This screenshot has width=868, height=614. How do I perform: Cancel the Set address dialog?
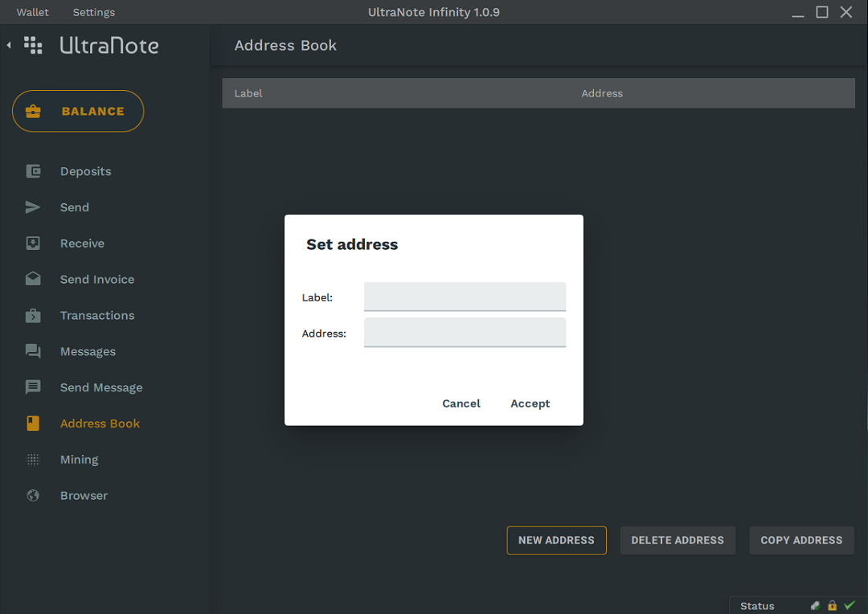(461, 403)
